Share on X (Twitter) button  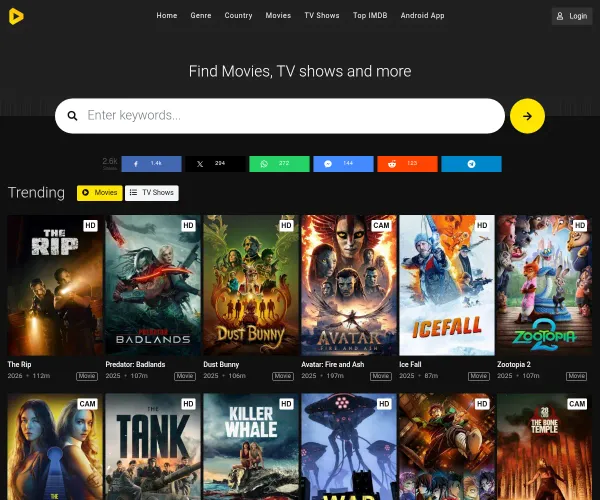click(215, 164)
